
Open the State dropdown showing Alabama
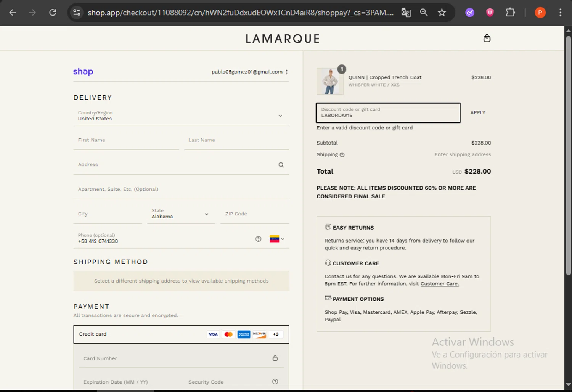181,214
